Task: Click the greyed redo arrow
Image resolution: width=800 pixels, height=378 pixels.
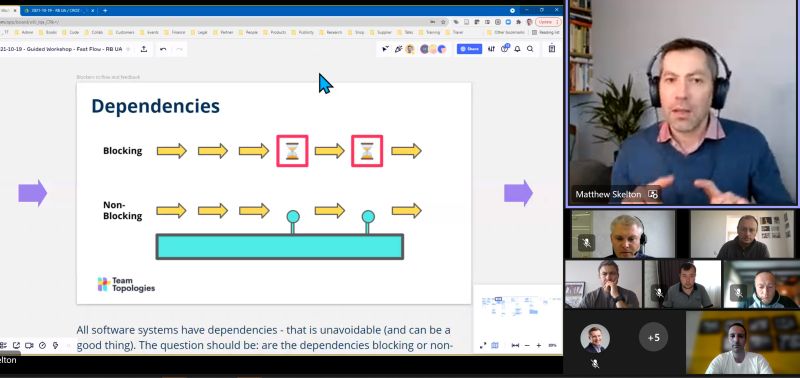Action: [x=179, y=49]
